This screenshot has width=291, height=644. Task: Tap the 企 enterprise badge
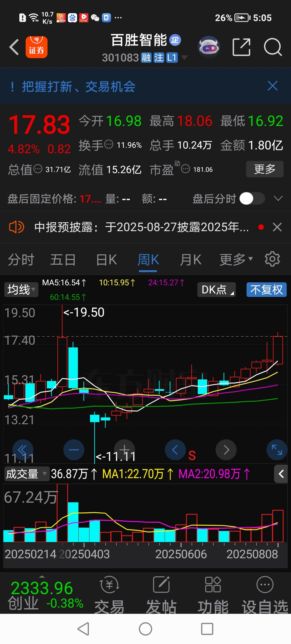pos(175,40)
